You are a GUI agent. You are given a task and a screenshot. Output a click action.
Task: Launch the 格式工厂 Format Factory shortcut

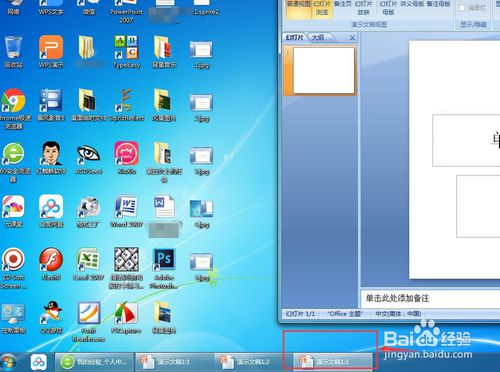point(88,211)
